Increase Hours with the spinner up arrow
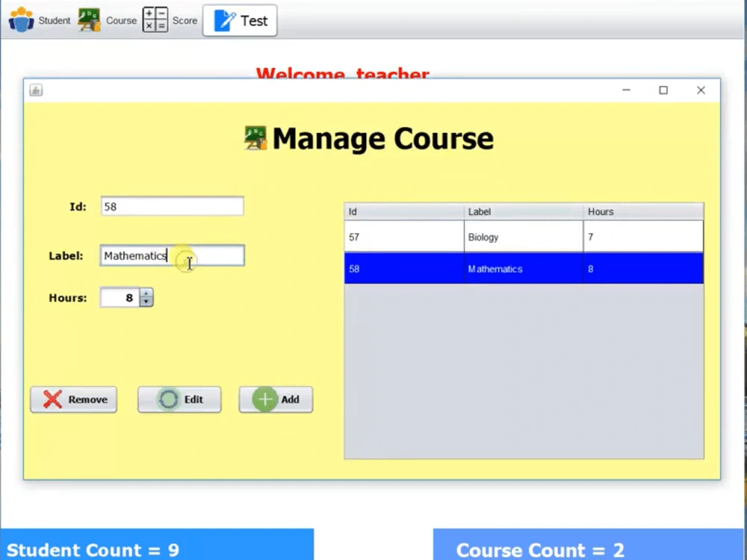This screenshot has height=560, width=747. click(146, 293)
